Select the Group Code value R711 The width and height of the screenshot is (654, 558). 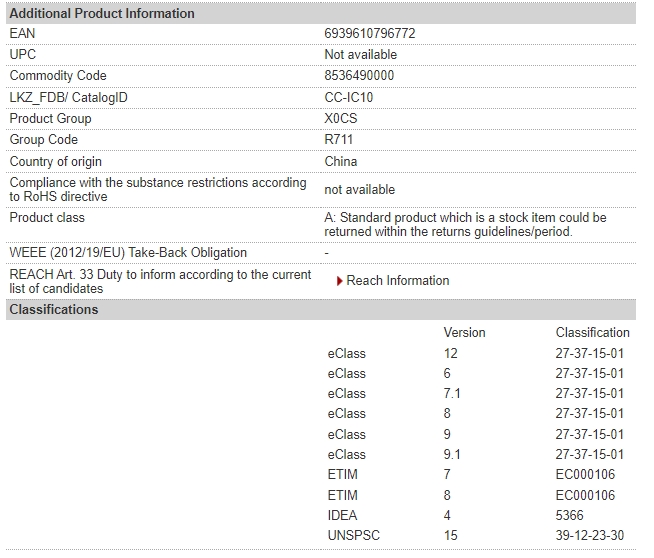pyautogui.click(x=339, y=139)
